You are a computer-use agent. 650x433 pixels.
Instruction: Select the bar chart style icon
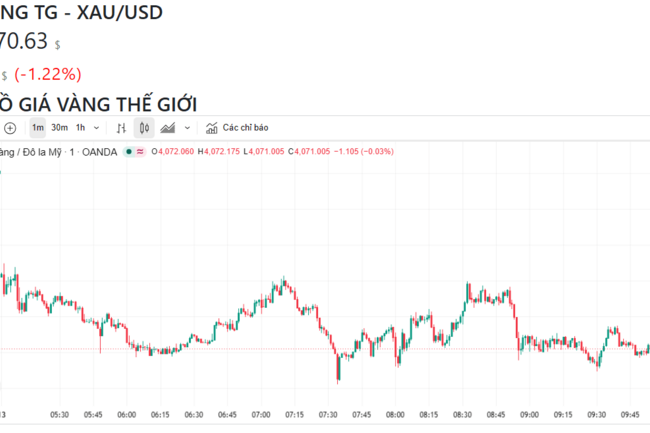coord(121,128)
